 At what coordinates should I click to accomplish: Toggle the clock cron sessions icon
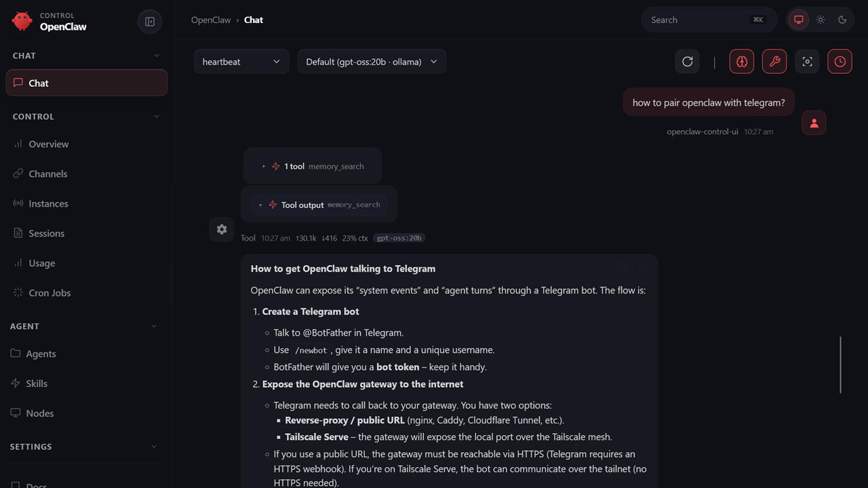(840, 62)
